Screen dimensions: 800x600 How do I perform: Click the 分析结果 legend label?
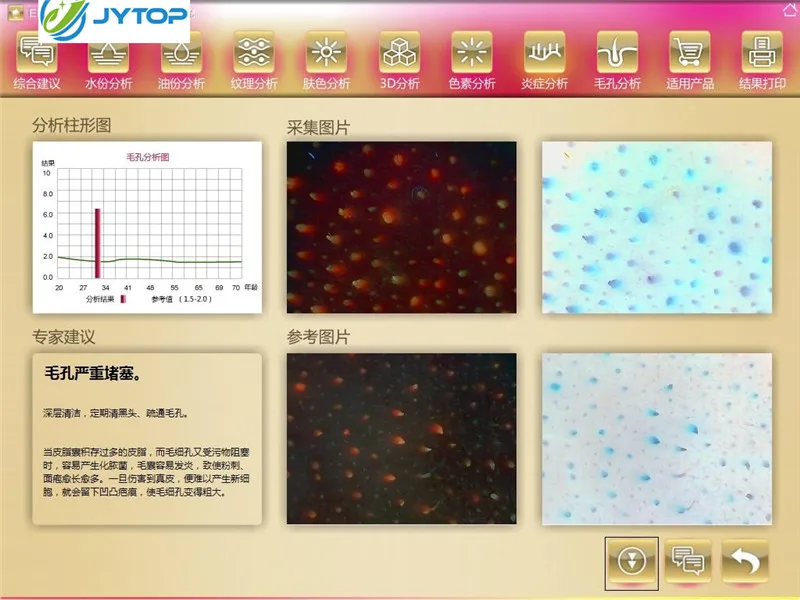pos(100,299)
